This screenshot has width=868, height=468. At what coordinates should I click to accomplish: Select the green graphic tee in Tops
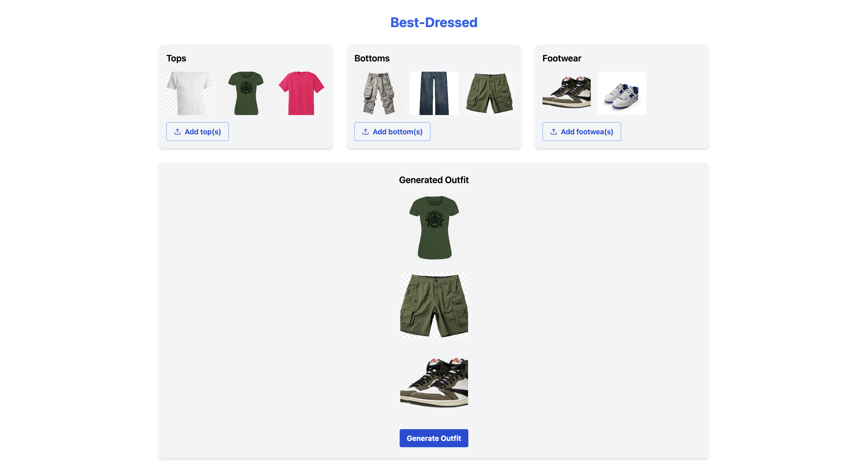246,93
